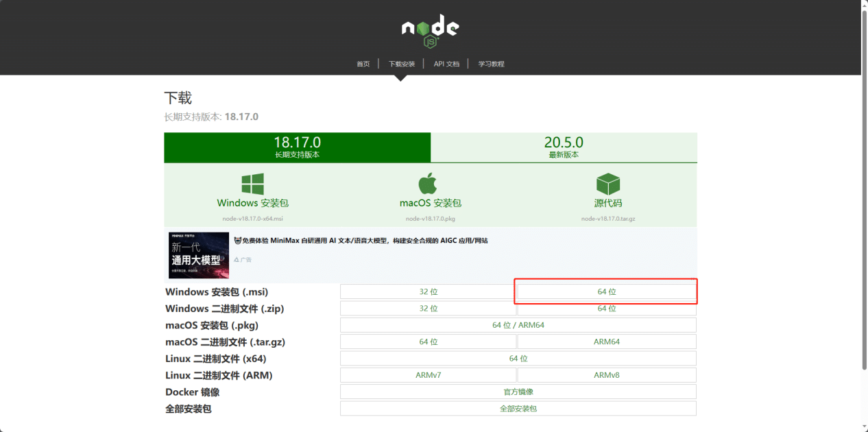
Task: Download Windows .zip 32 位 binary
Action: (x=429, y=309)
